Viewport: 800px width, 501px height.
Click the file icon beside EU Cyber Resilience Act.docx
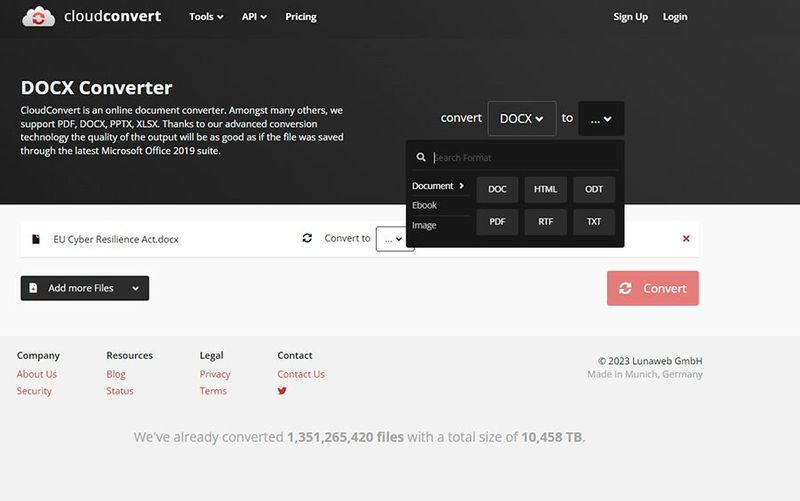tap(36, 239)
